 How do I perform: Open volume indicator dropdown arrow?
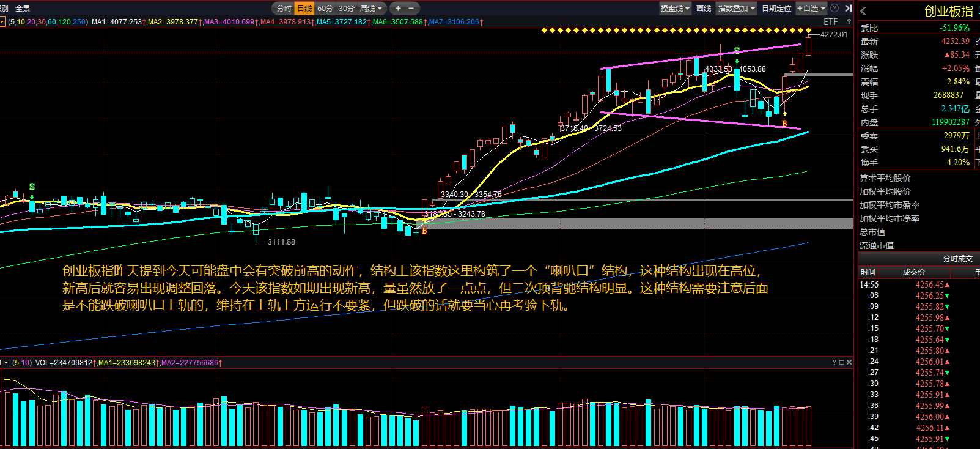(6, 363)
